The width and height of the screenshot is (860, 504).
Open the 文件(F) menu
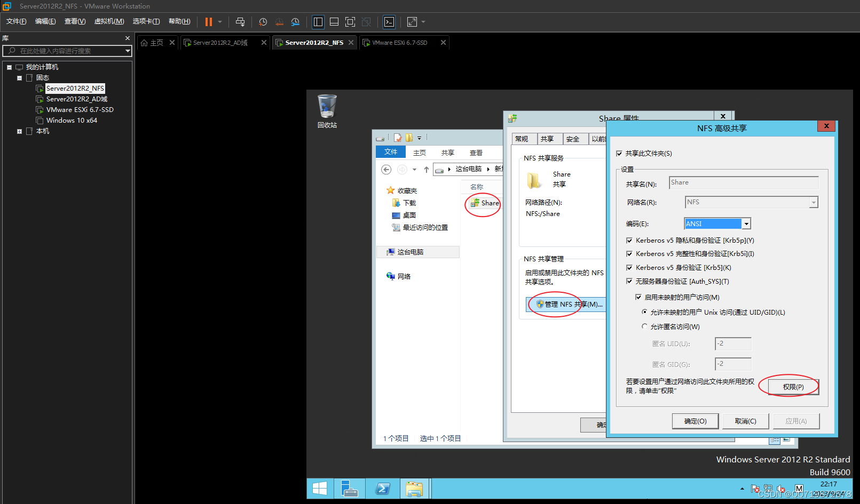[x=17, y=21]
